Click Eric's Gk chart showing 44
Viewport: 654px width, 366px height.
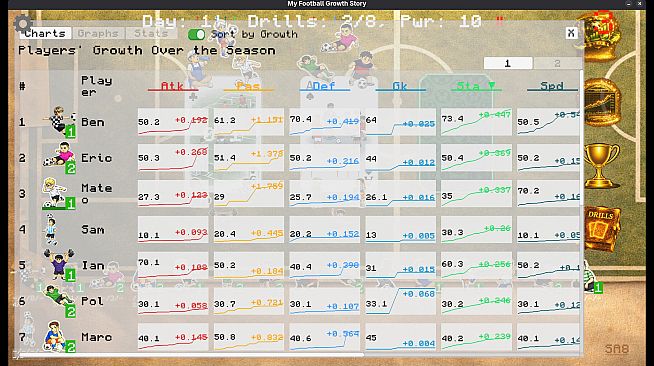[400, 158]
